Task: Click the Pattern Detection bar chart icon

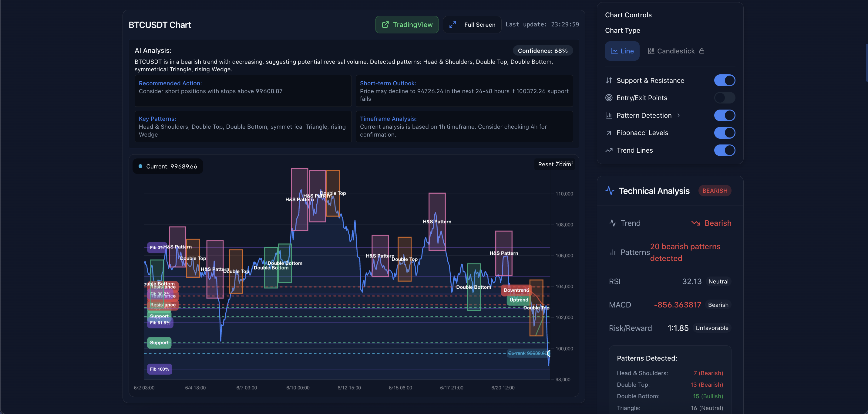Action: tap(609, 115)
